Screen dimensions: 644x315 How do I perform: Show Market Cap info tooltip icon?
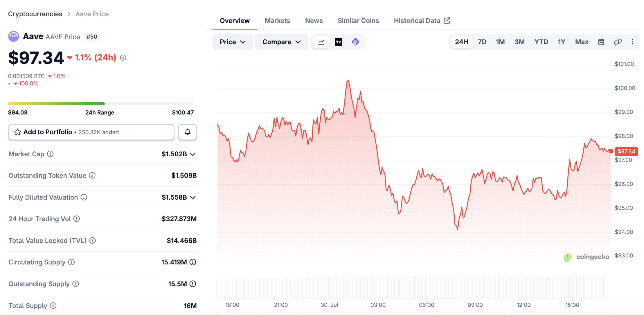[x=50, y=154]
